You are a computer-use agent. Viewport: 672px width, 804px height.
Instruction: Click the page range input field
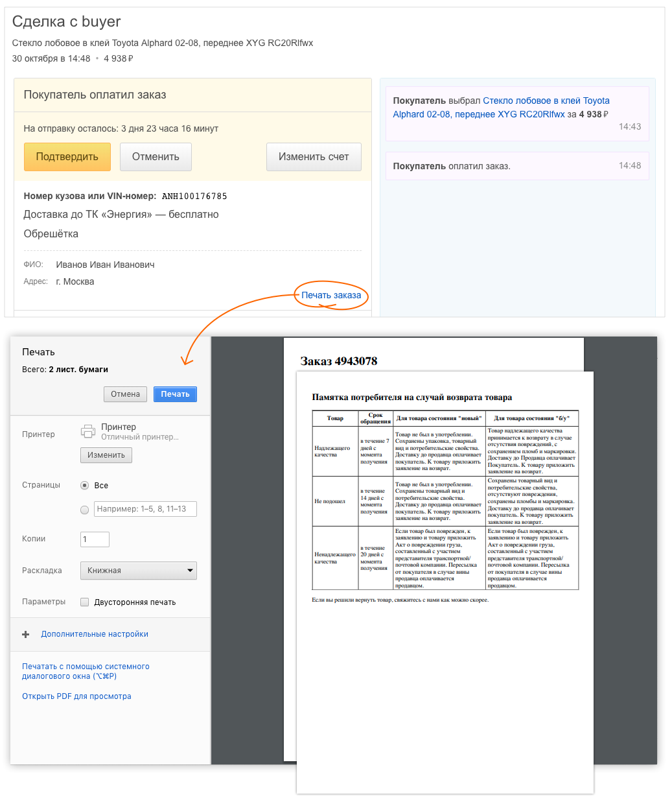click(x=145, y=509)
